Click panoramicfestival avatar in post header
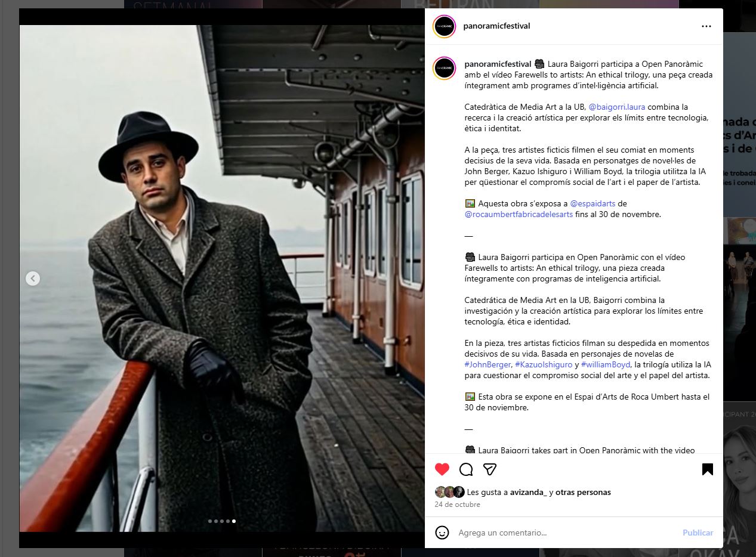756x557 pixels. [445, 26]
